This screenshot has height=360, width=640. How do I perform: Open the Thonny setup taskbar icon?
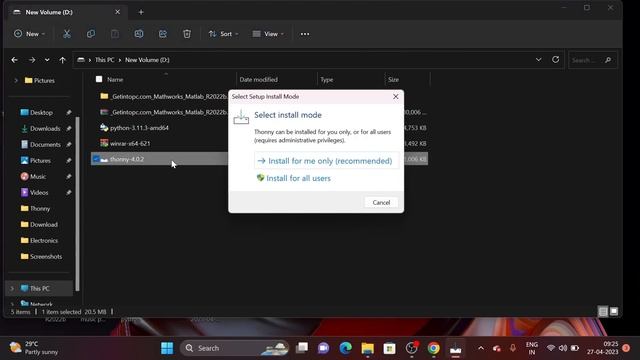coord(456,348)
